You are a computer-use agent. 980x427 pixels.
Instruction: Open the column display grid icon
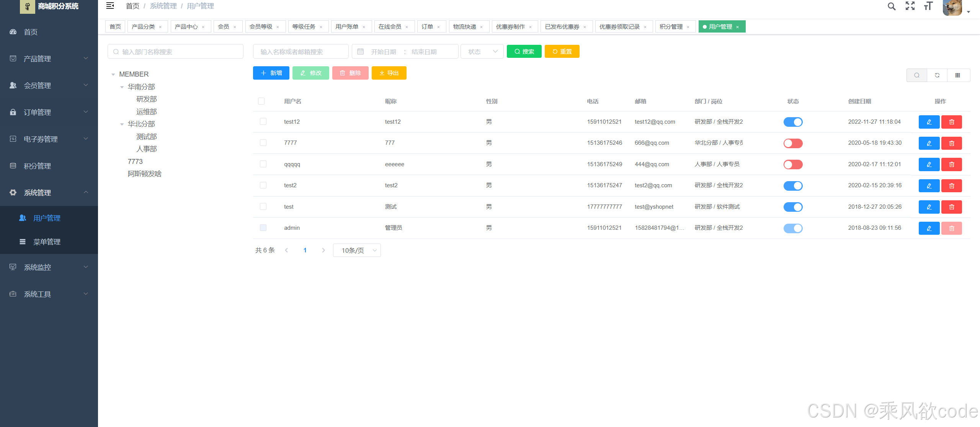tap(957, 75)
